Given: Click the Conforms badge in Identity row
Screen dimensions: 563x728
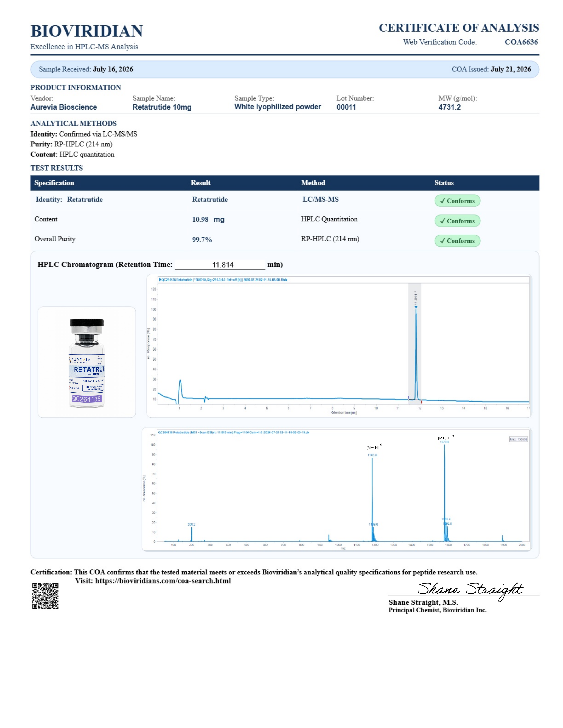Looking at the screenshot, I should click(x=457, y=201).
